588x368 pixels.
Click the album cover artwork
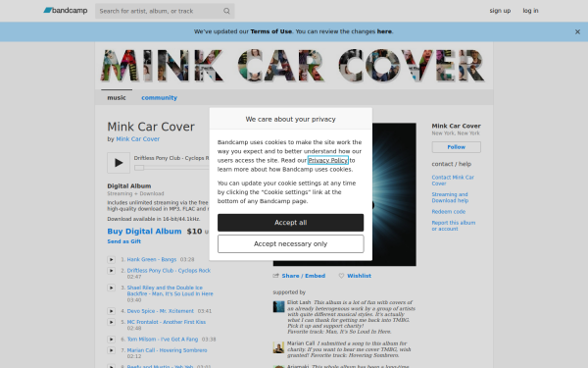[394, 194]
